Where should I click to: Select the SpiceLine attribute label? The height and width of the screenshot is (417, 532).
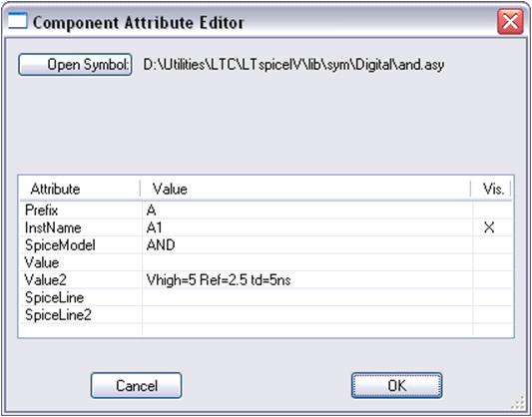point(54,297)
